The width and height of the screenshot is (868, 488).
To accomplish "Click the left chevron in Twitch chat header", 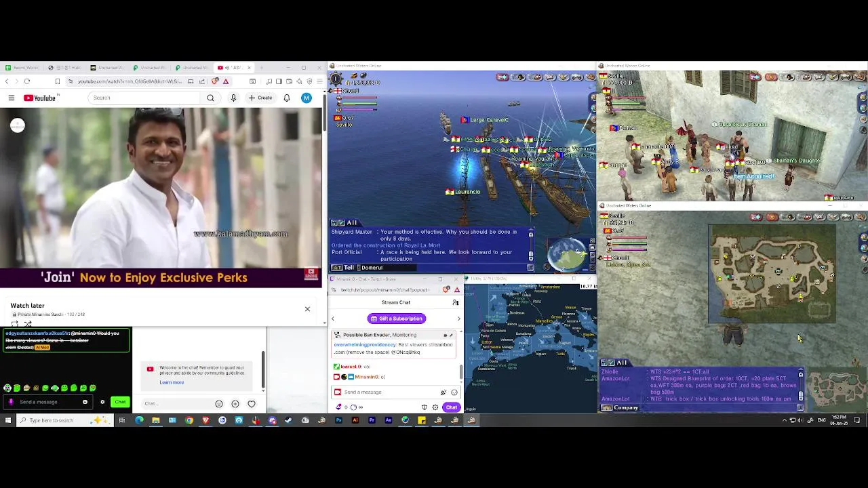I will pyautogui.click(x=333, y=319).
